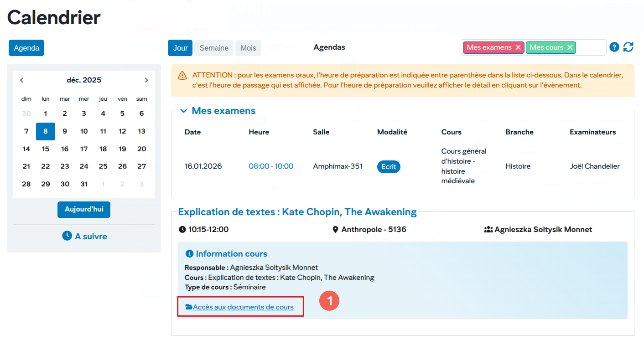Click exam time '08:00 - 10:00' link

(x=271, y=166)
